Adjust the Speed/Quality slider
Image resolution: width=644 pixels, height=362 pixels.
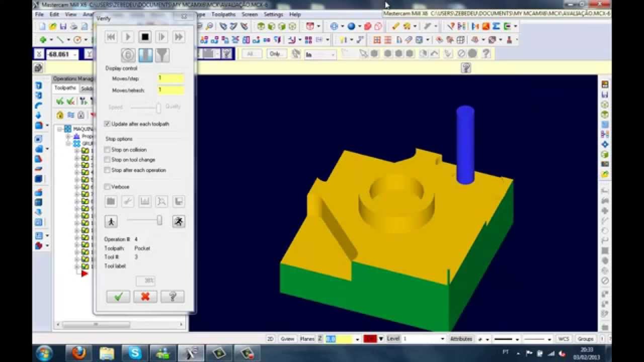[158, 108]
